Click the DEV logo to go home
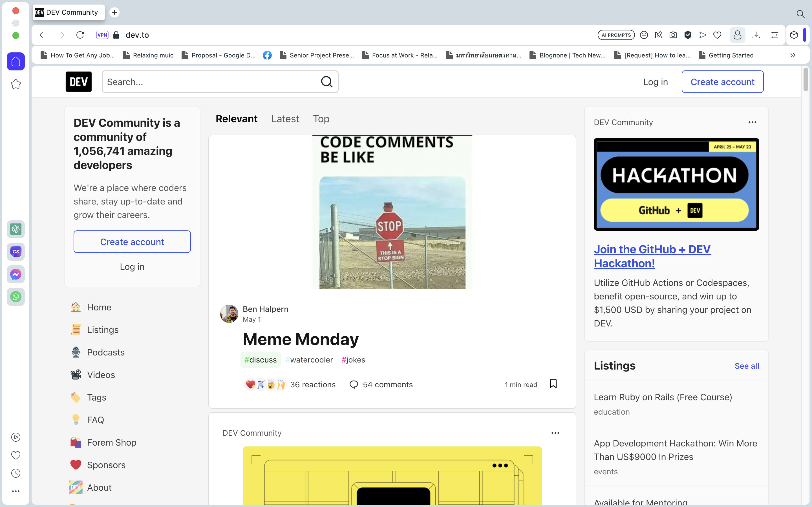This screenshot has width=812, height=507. [x=78, y=81]
